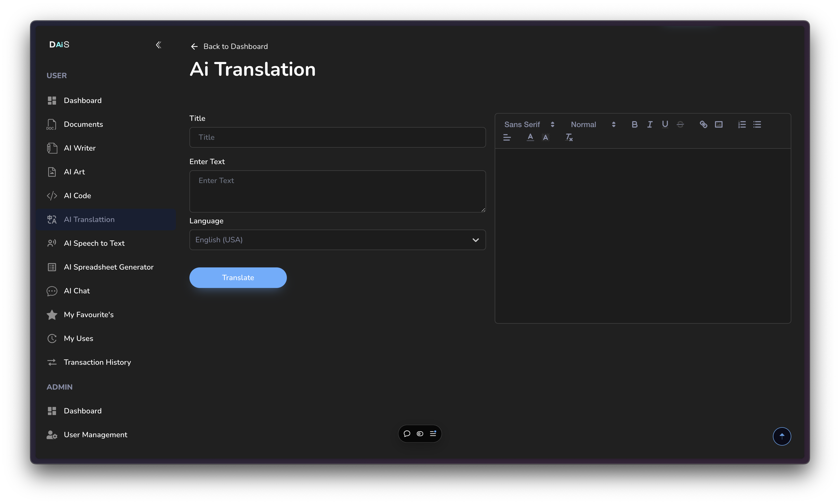This screenshot has height=504, width=840.
Task: Expand the English (USA) language dropdown
Action: (x=337, y=240)
